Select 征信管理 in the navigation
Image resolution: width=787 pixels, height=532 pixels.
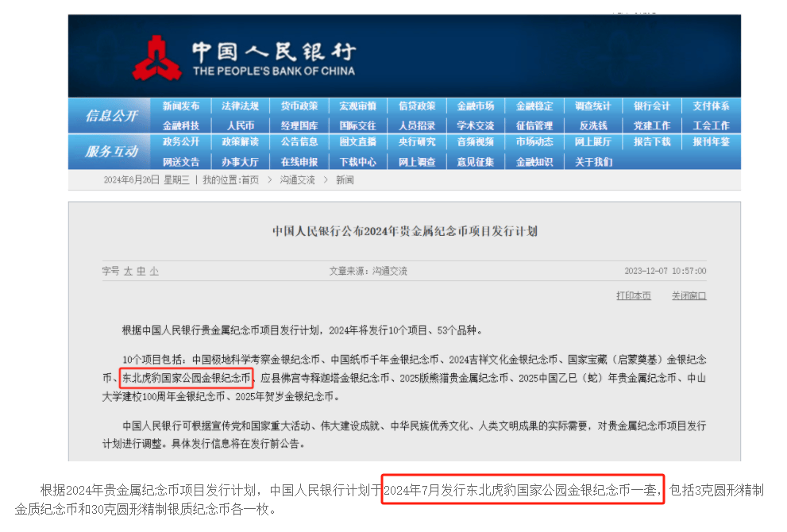[534, 125]
